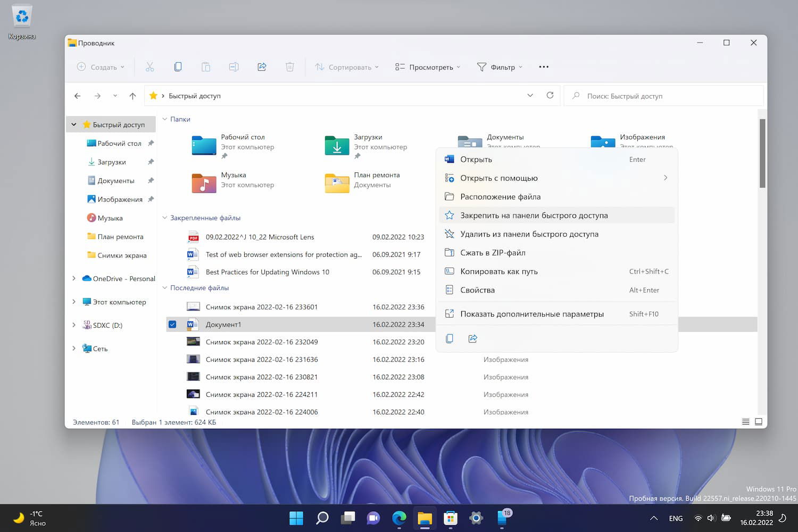Open the Загрузки folder tile

(337, 145)
